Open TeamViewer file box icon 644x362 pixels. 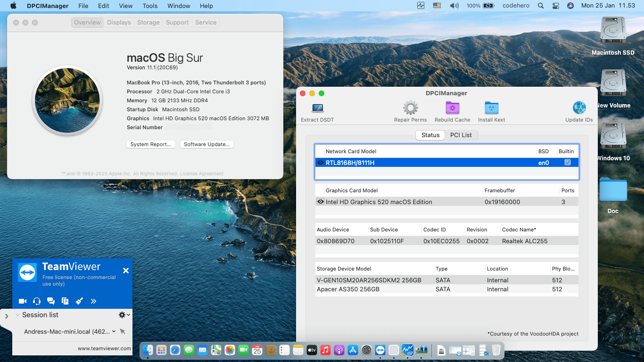[x=65, y=301]
